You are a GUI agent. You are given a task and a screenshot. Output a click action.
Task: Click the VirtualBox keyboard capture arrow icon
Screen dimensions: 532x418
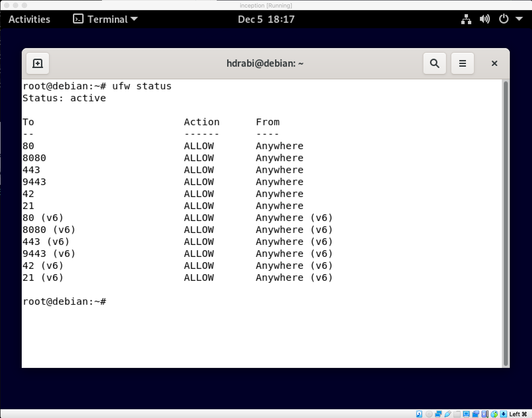(x=503, y=414)
